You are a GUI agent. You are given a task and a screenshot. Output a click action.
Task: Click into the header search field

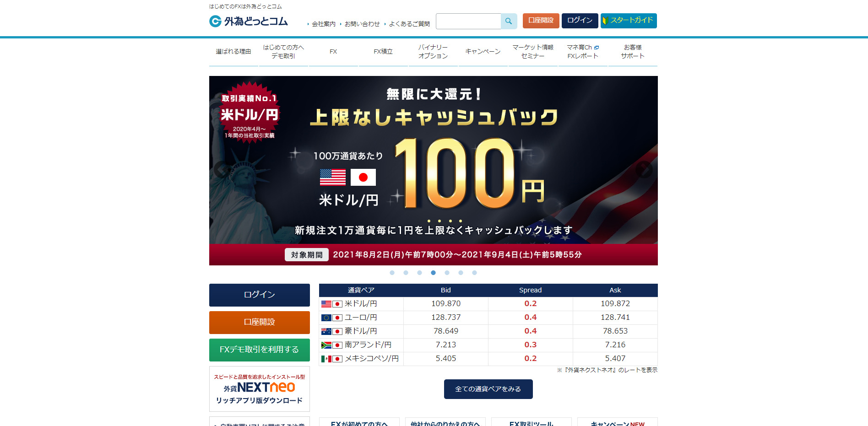click(x=468, y=21)
